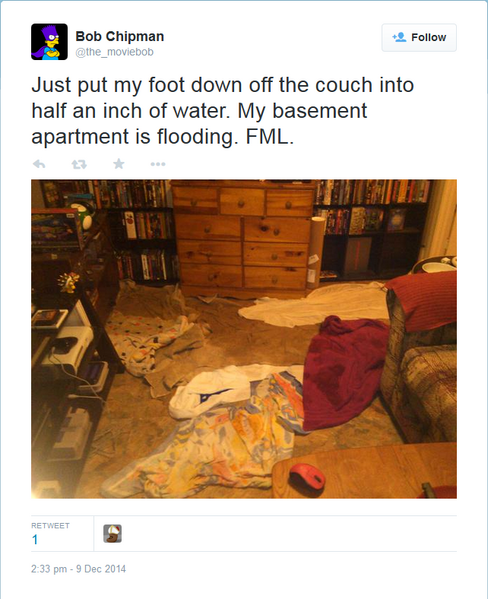Visit the @the_moviebob handle link

[114, 52]
